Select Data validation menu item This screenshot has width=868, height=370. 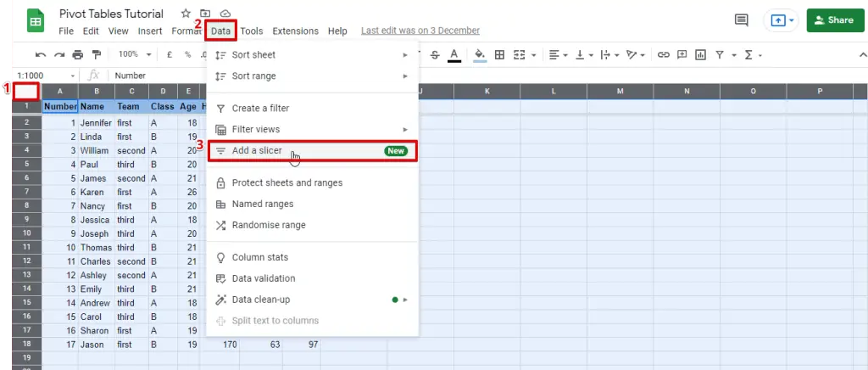[312, 278]
